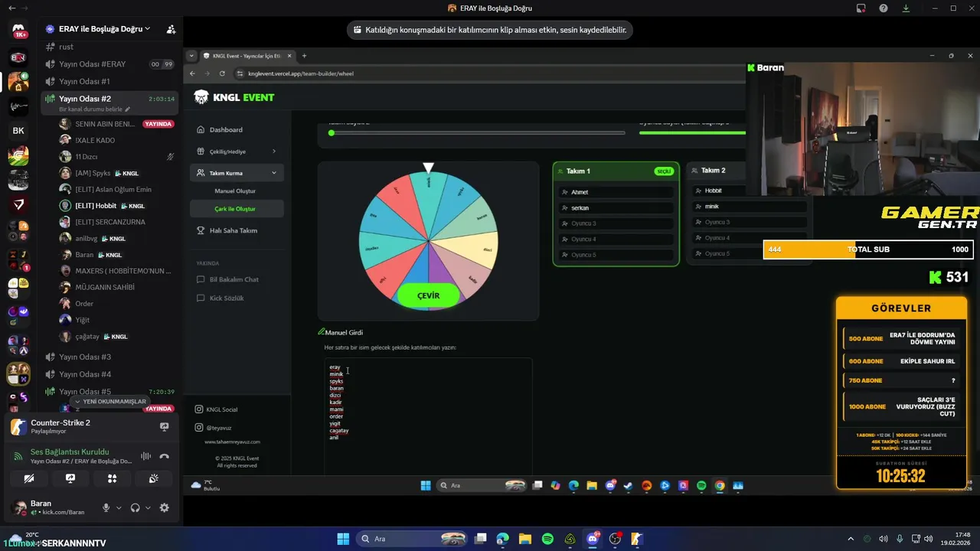Viewport: 980px width, 551px height.
Task: Click the share screen button in the voice panel
Action: [x=70, y=478]
